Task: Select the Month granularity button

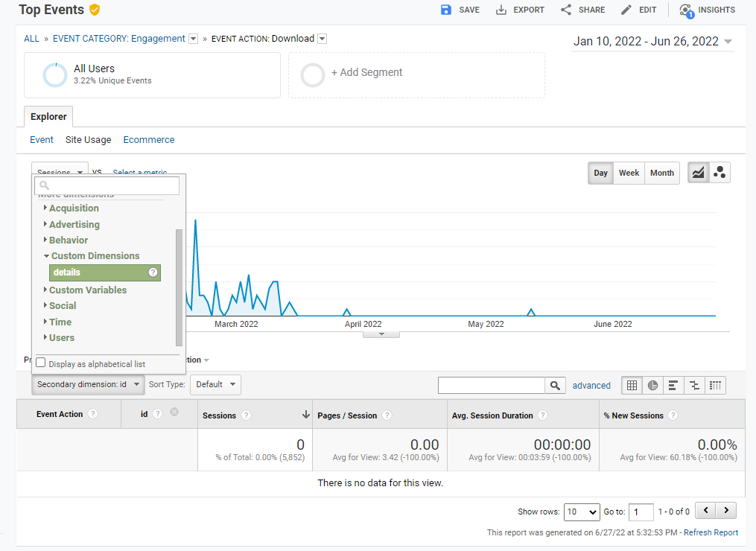Action: click(661, 172)
